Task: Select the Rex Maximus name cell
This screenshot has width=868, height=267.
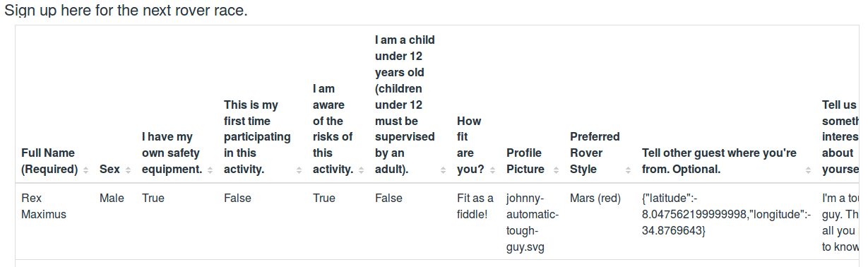Action: point(44,206)
